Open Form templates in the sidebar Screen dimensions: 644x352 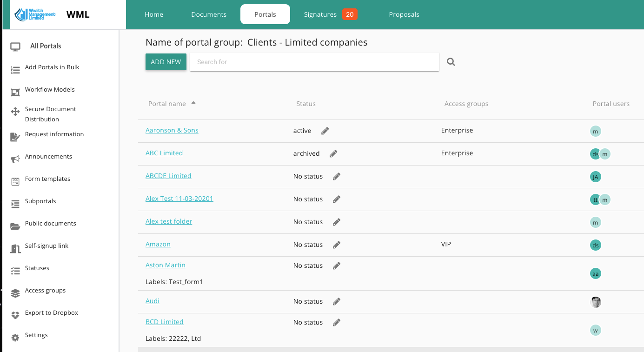point(47,179)
